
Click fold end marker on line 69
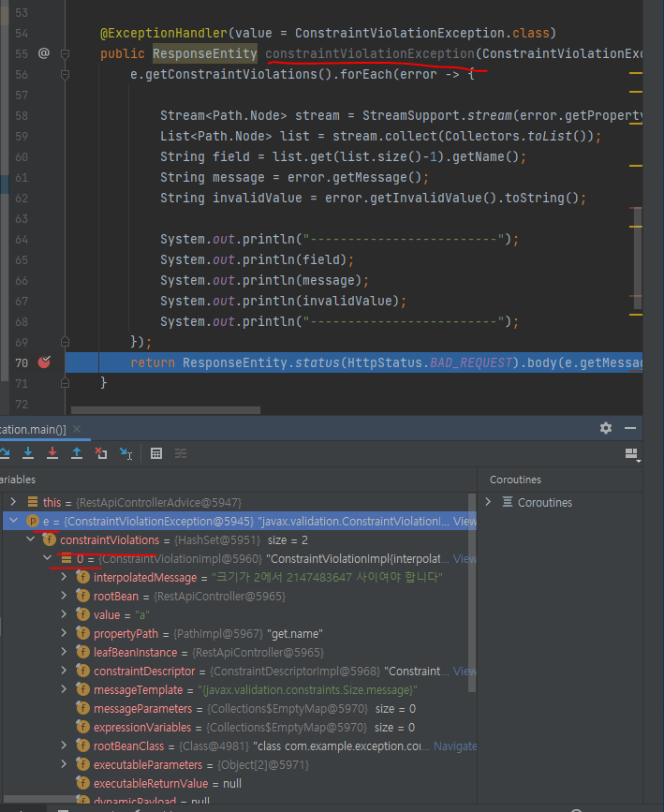(66, 341)
